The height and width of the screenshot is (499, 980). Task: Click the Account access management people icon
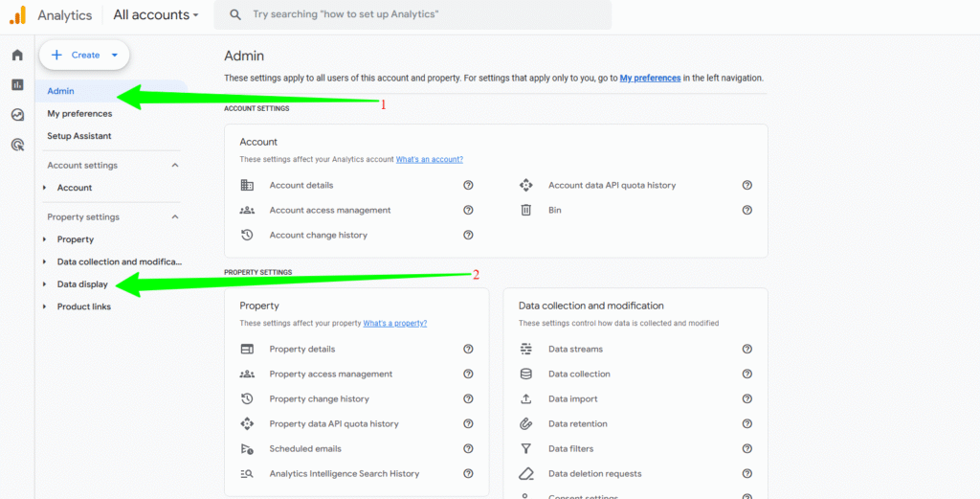247,210
